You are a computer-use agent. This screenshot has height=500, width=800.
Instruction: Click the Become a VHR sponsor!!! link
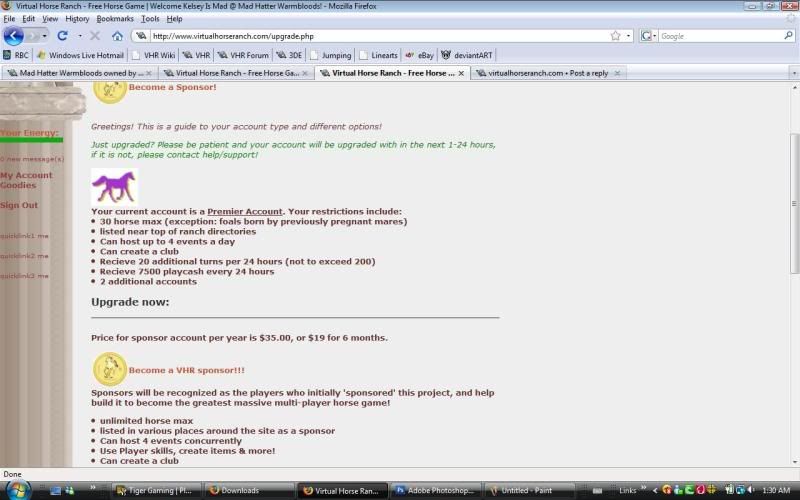click(187, 370)
